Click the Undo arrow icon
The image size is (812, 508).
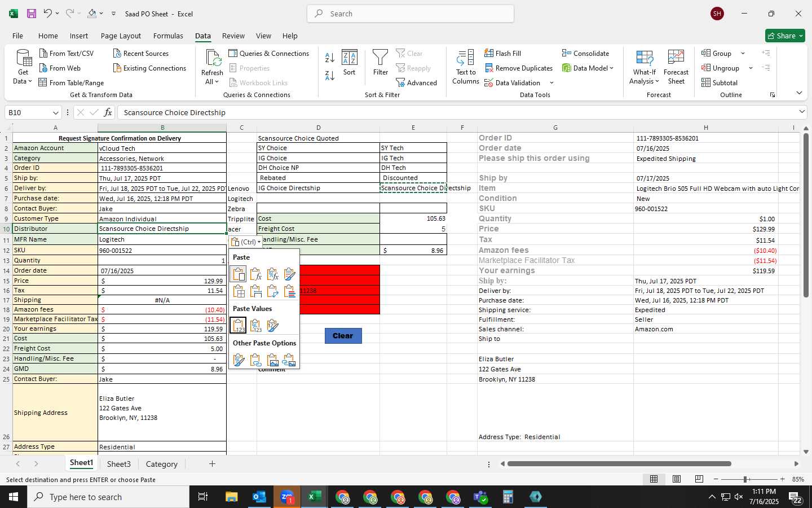[48, 14]
